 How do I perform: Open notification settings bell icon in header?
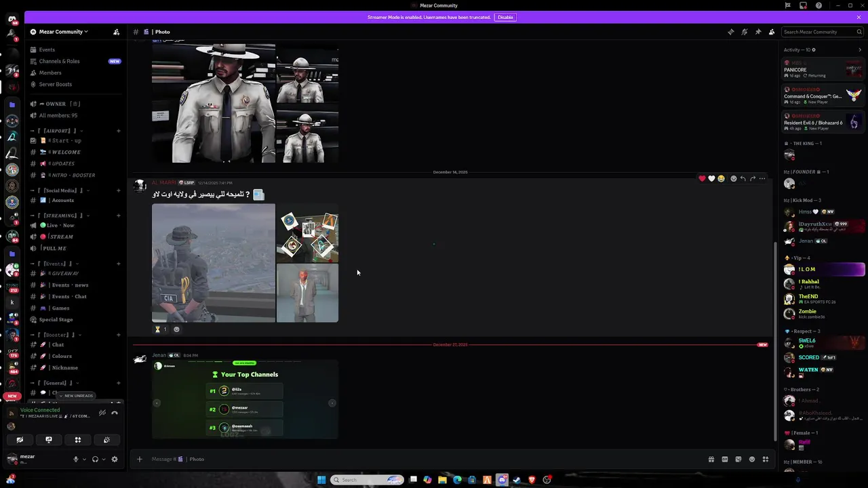[x=744, y=32]
